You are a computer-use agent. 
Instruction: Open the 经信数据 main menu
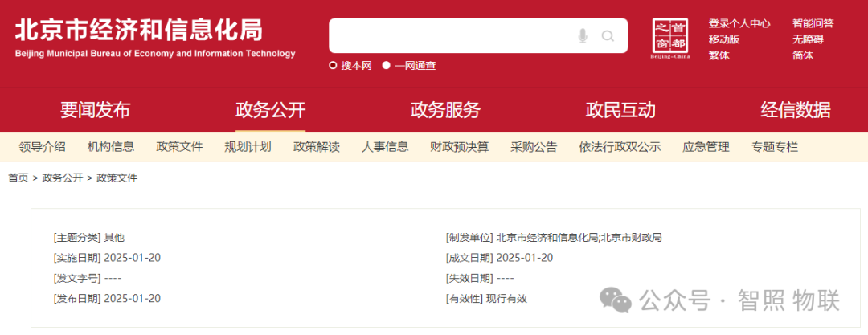796,110
